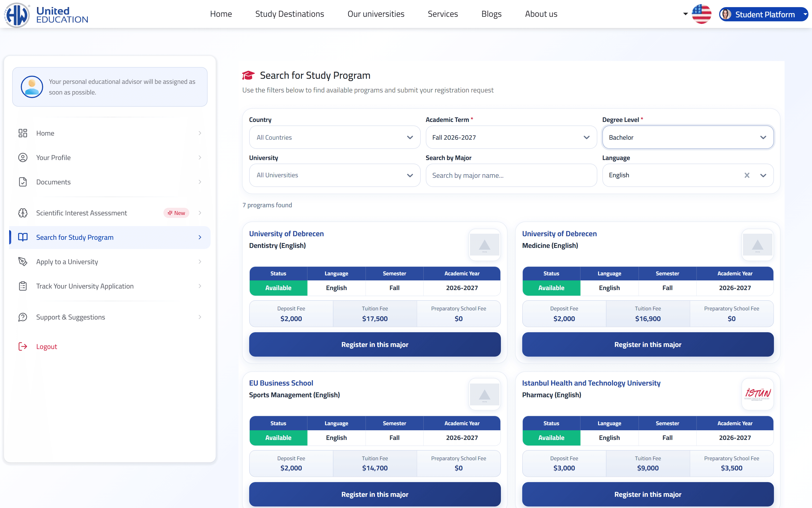Click the Search for Study Program book icon
The width and height of the screenshot is (812, 508).
[x=23, y=237]
